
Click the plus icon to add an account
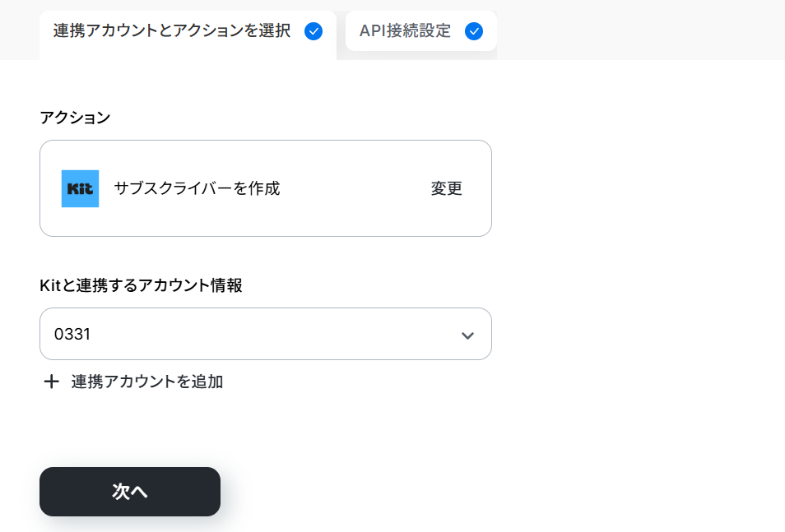(51, 382)
